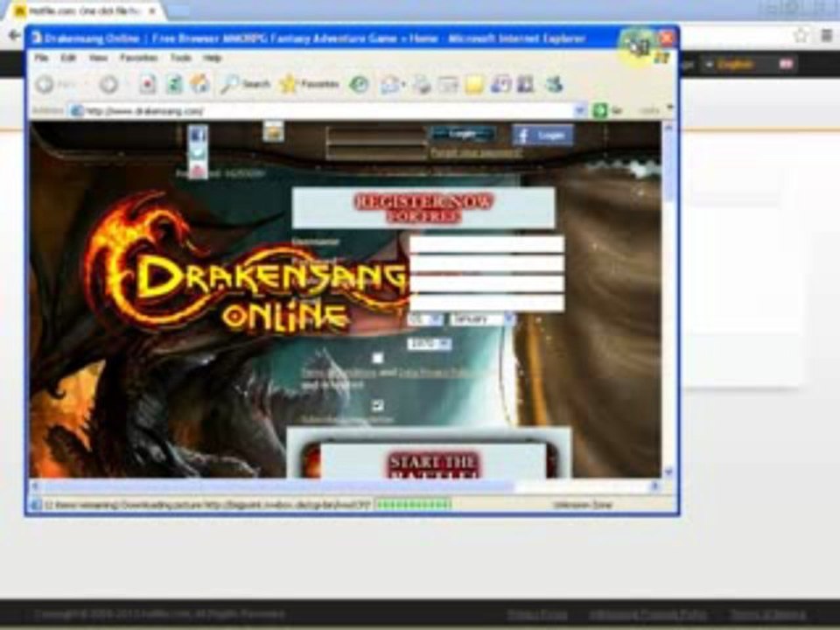Screen dimensions: 840x630
Task: Open the Search pane in toolbar
Action: coord(245,84)
